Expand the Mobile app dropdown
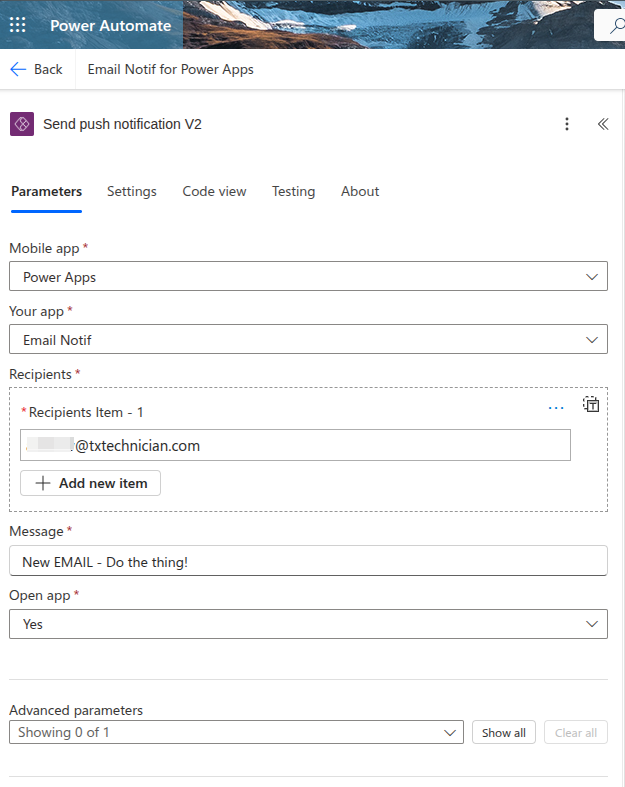 click(591, 277)
